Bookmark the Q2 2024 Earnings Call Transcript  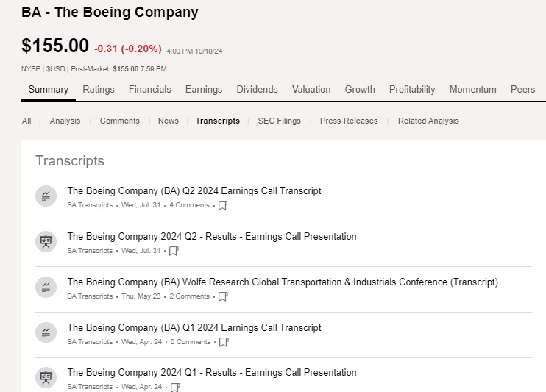223,205
